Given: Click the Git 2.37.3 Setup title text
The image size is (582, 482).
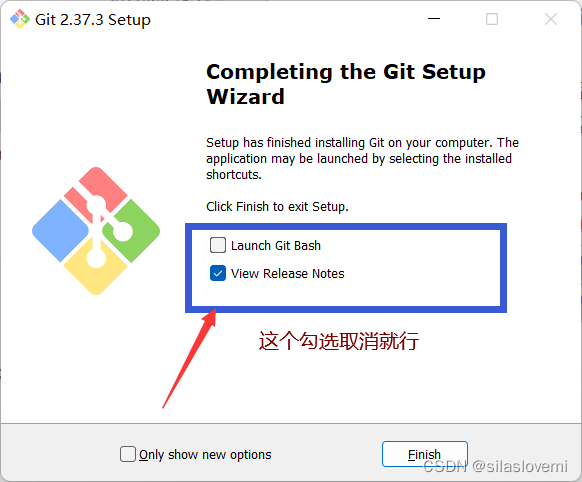Looking at the screenshot, I should pyautogui.click(x=93, y=20).
